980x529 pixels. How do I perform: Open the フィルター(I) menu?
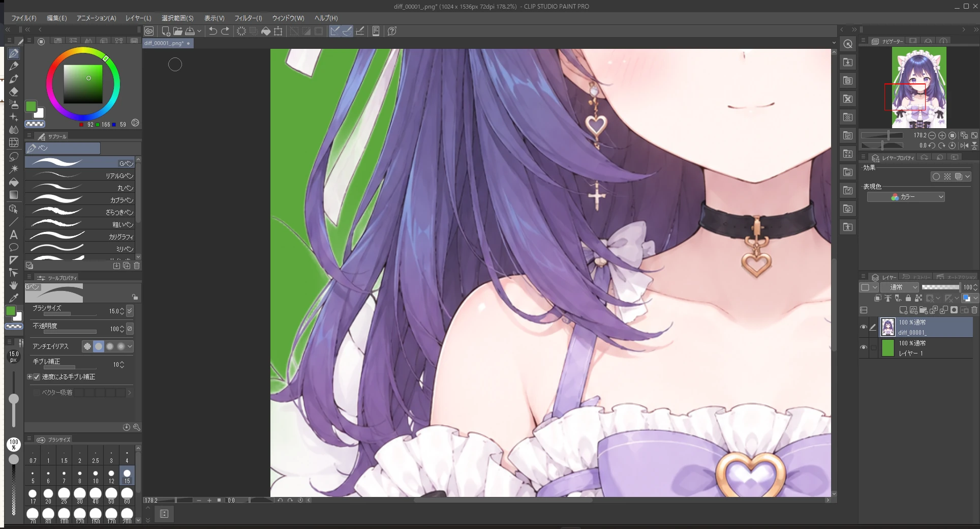(x=248, y=18)
